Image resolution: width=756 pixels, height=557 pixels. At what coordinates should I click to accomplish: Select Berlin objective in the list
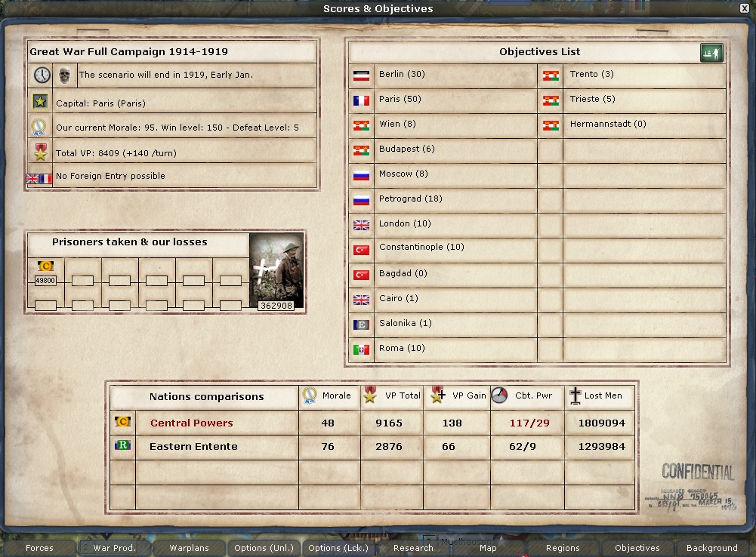402,75
